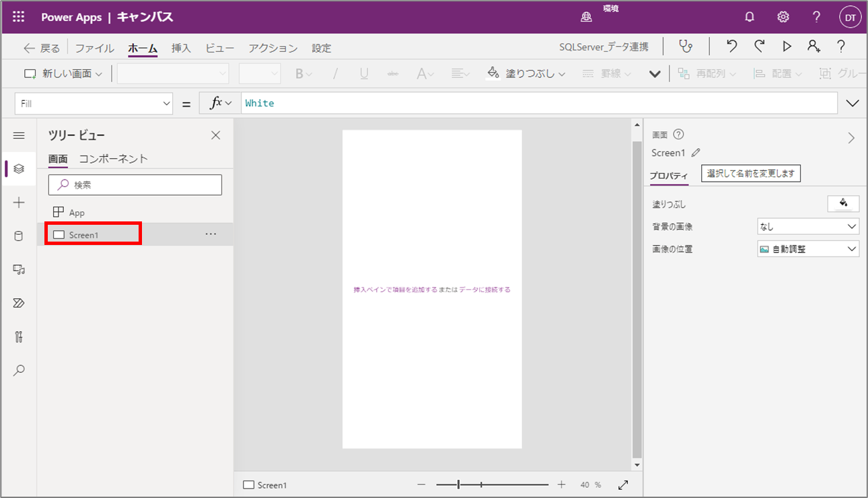
Task: Click the 挿入ペインで項目を追加する link
Action: coord(396,290)
